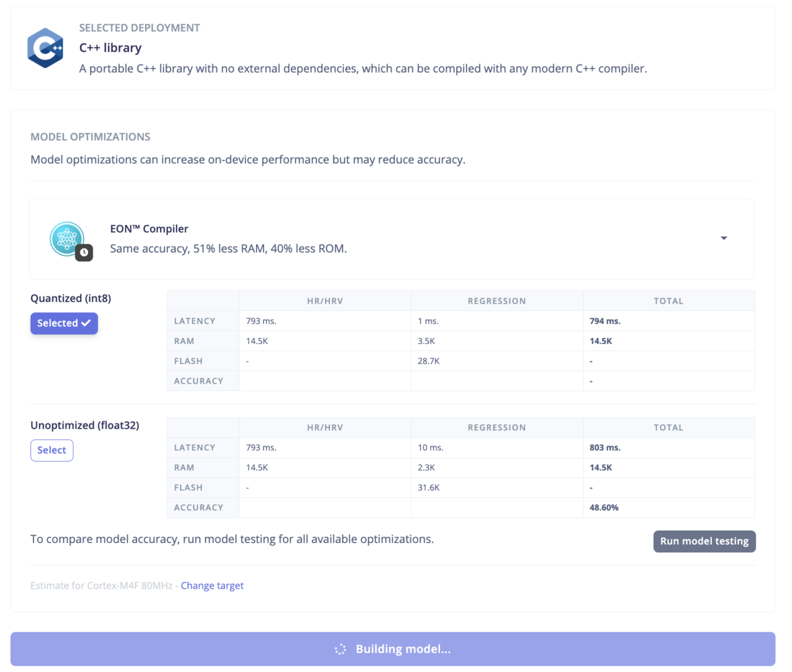Open the Change target link
This screenshot has height=672, width=792.
(212, 585)
